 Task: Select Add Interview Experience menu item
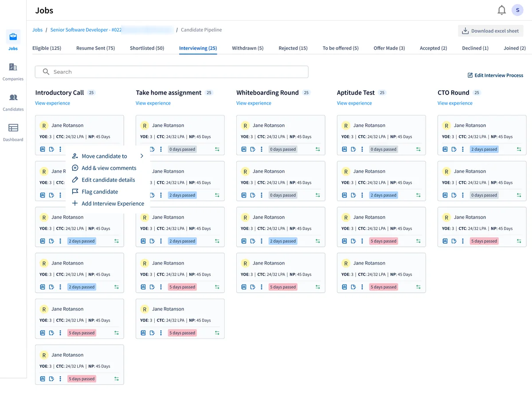pos(108,204)
